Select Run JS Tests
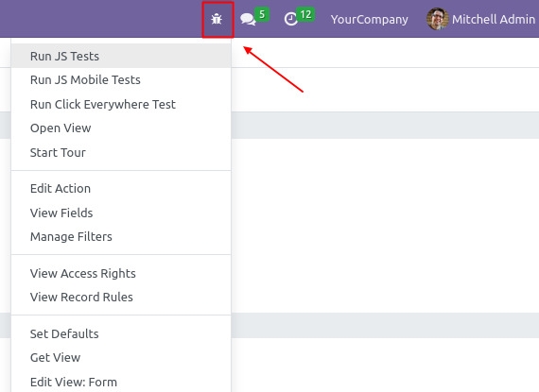Screen dimensions: 539x392 121,56
